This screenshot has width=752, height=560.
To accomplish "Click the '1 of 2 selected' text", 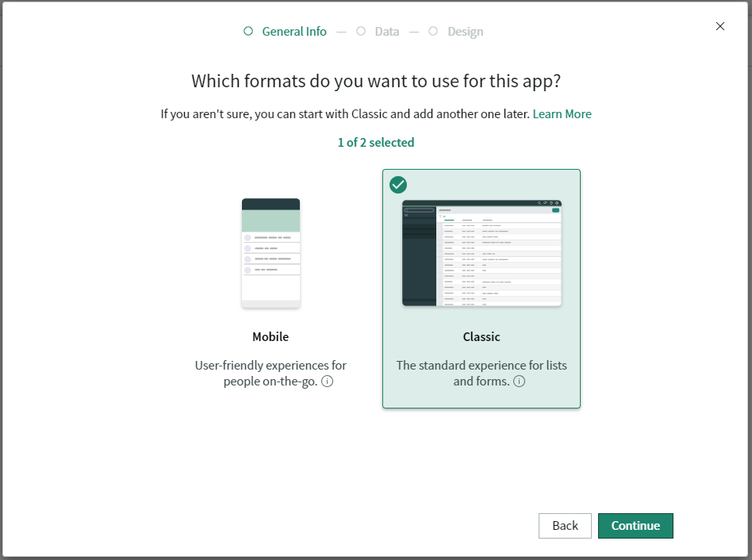I will pyautogui.click(x=376, y=143).
